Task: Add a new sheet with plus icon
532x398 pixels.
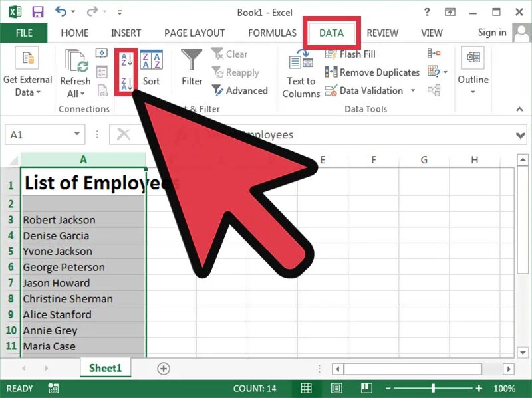Action: [x=164, y=369]
